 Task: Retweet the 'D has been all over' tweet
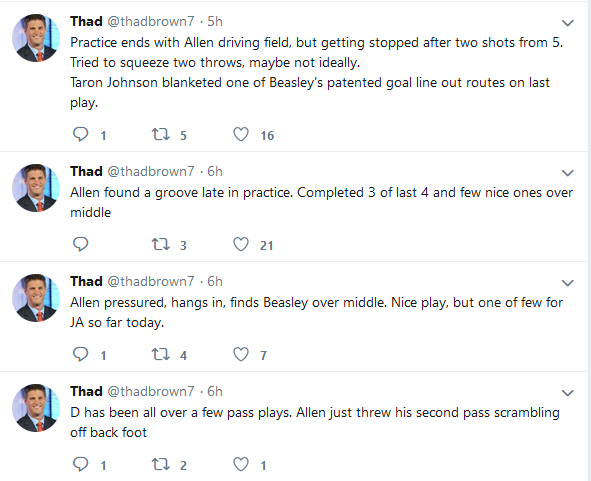coord(161,464)
